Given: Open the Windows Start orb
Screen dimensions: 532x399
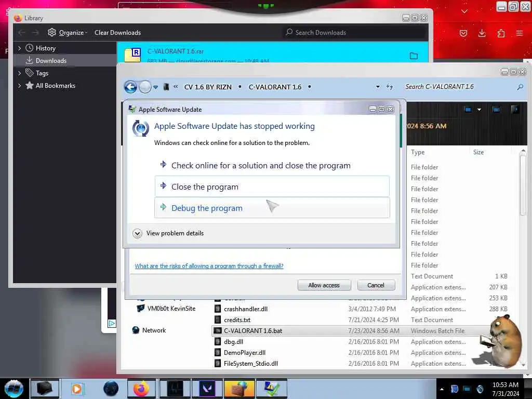Looking at the screenshot, I should [14, 389].
